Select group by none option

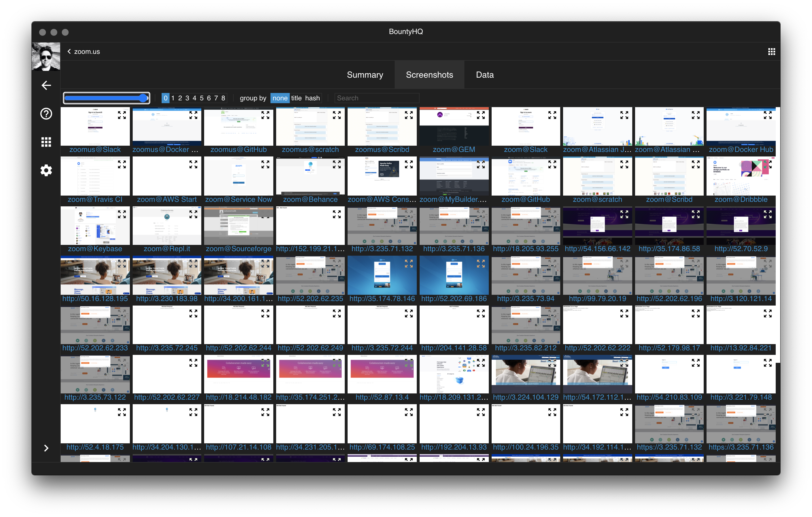[x=280, y=98]
